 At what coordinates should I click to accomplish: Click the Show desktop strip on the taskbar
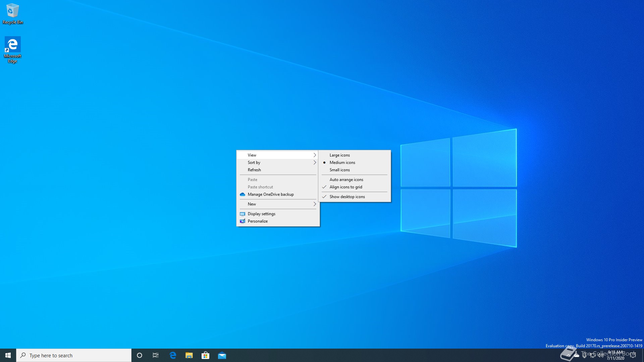[643, 355]
